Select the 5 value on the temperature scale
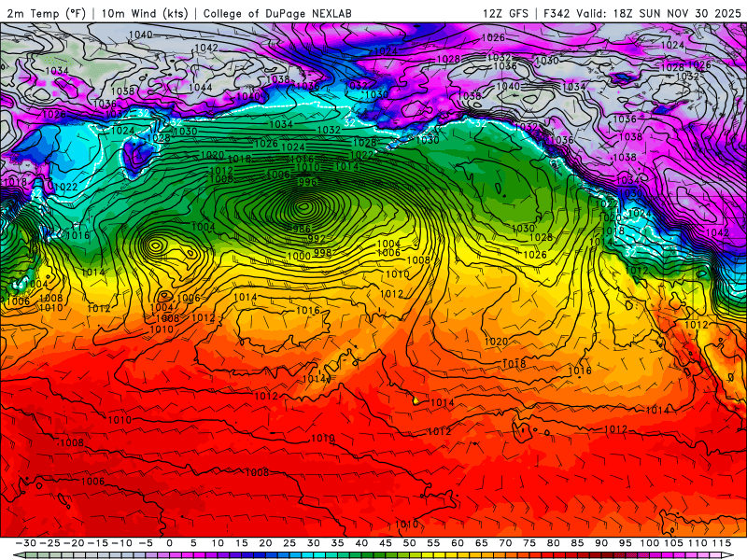This screenshot has width=747, height=560. pos(193,543)
